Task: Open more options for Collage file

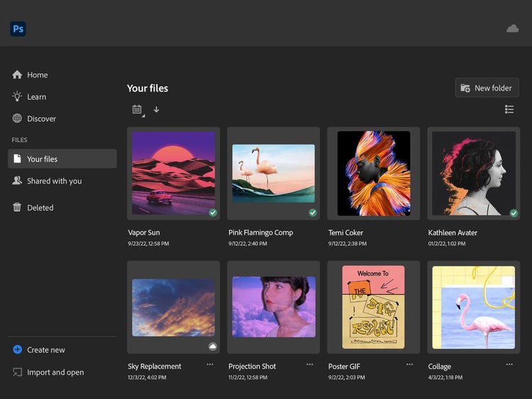Action: click(509, 364)
